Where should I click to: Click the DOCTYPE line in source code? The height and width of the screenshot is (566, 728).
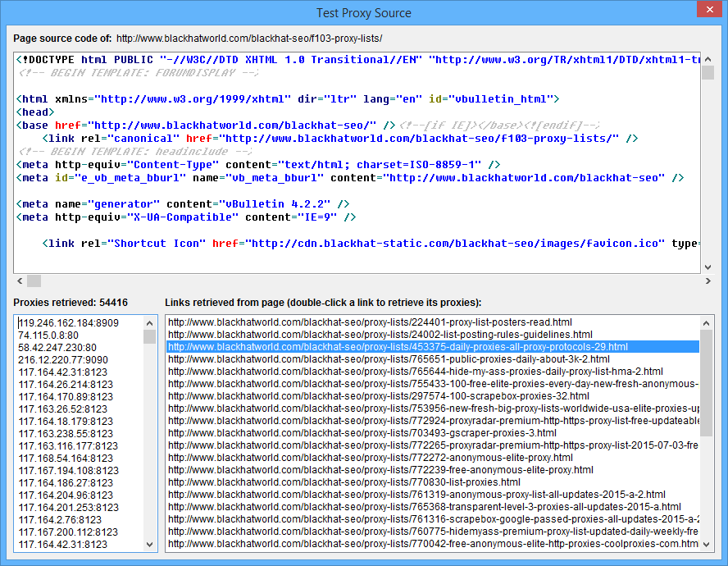point(357,60)
